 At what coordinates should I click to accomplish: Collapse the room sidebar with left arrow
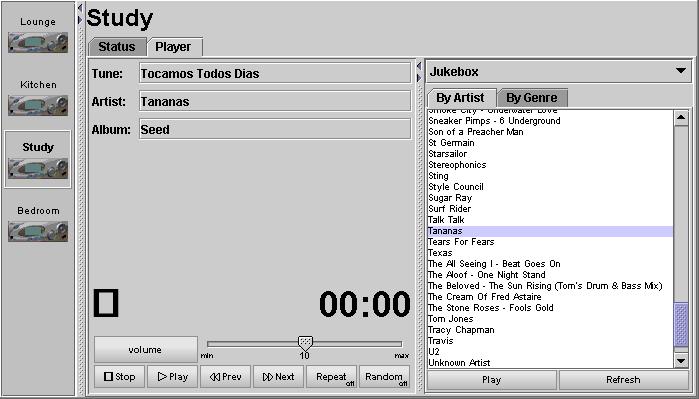(x=80, y=7)
